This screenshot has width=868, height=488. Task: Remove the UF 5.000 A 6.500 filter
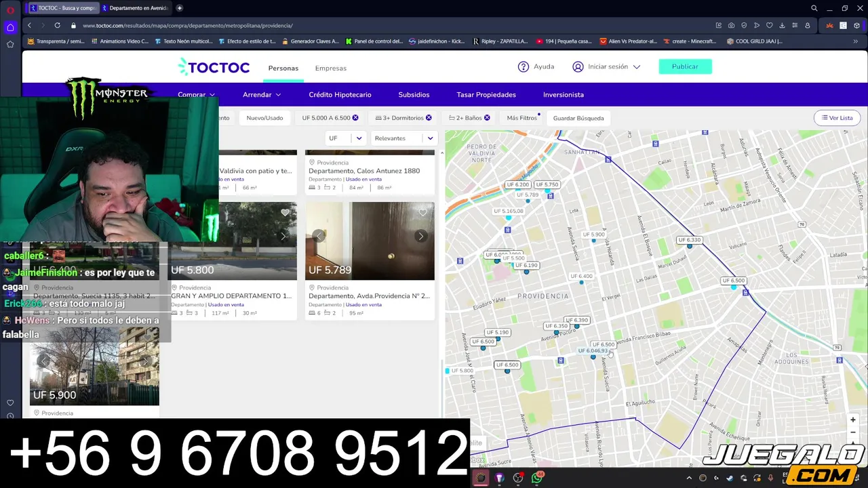point(355,118)
